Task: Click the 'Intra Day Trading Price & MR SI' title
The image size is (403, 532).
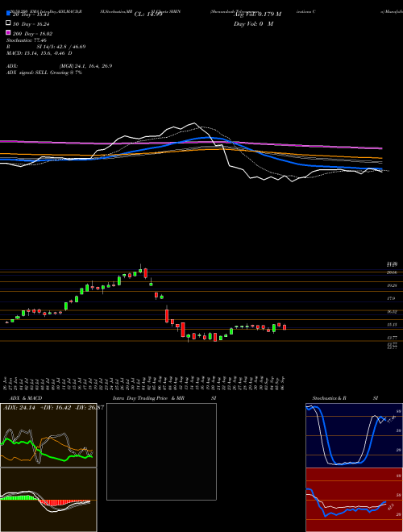Action: click(164, 398)
